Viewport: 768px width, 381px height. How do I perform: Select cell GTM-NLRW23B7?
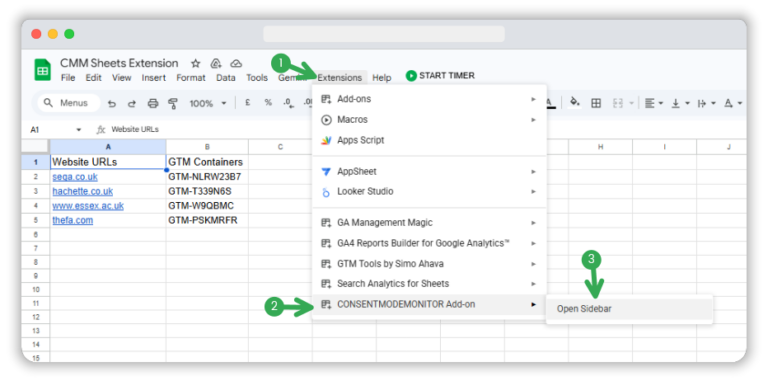[x=207, y=177]
